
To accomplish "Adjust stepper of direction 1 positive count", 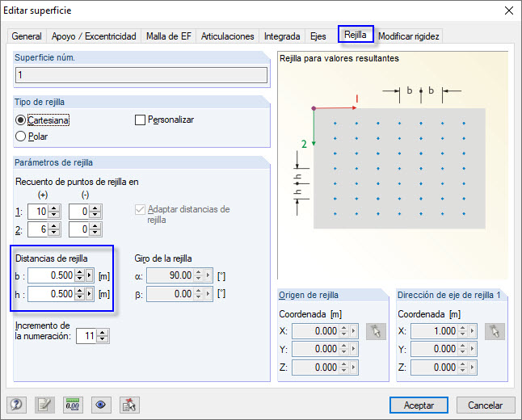I will click(54, 212).
